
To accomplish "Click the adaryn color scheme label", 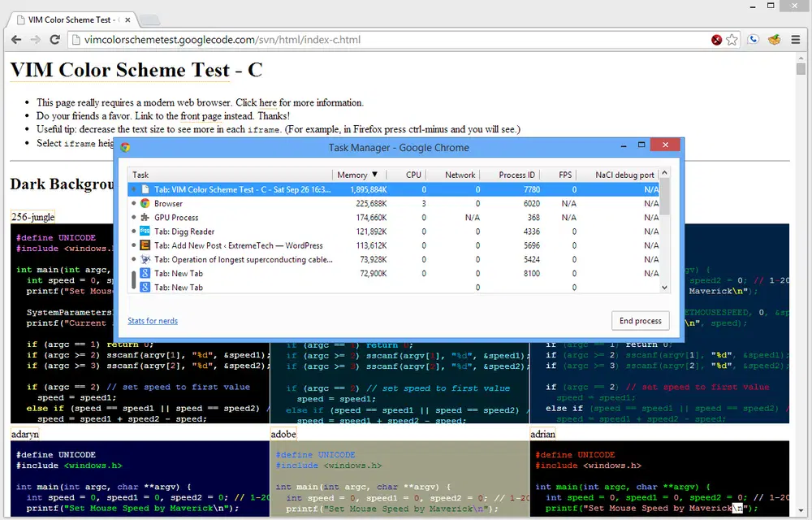I will pyautogui.click(x=25, y=434).
